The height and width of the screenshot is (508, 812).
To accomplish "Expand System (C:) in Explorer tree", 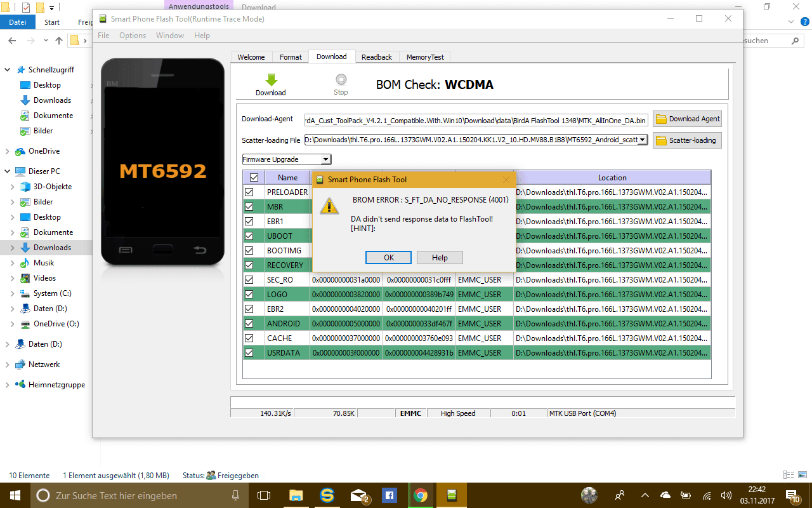I will coord(12,293).
